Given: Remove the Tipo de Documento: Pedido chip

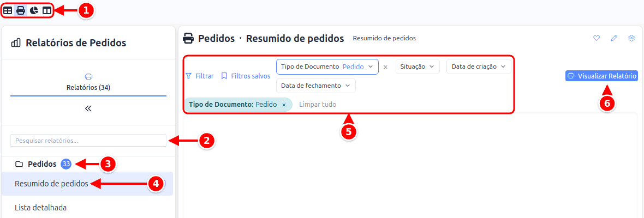Looking at the screenshot, I should pyautogui.click(x=284, y=105).
